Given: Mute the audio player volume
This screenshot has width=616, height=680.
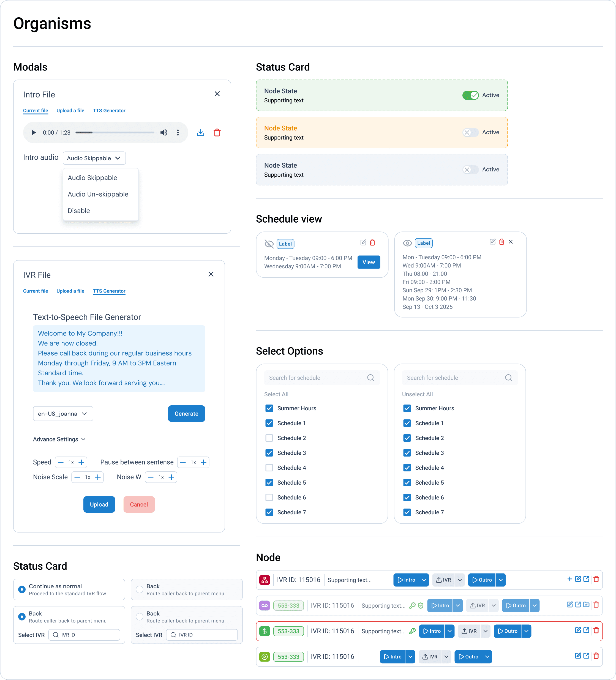Looking at the screenshot, I should point(163,133).
